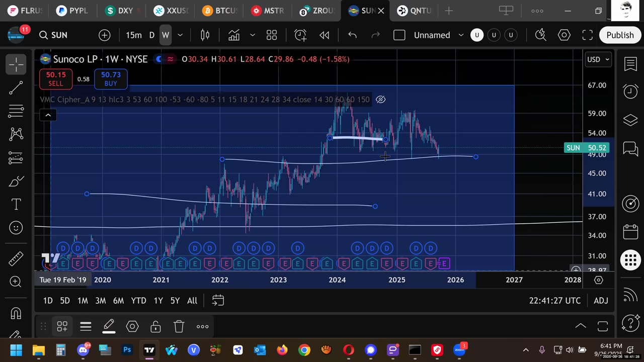Switch to the BTCUS tab

pyautogui.click(x=219, y=11)
